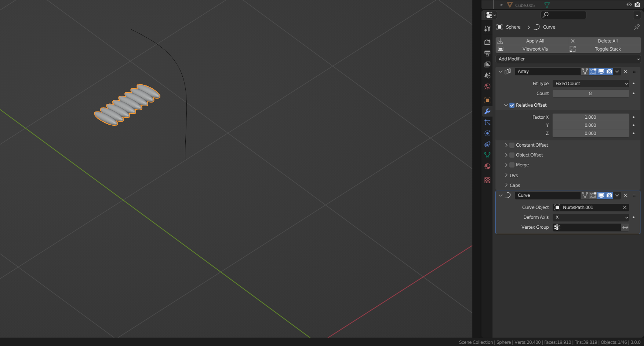The width and height of the screenshot is (644, 346).
Task: Open Curve modifier extra options arrow
Action: tap(617, 195)
